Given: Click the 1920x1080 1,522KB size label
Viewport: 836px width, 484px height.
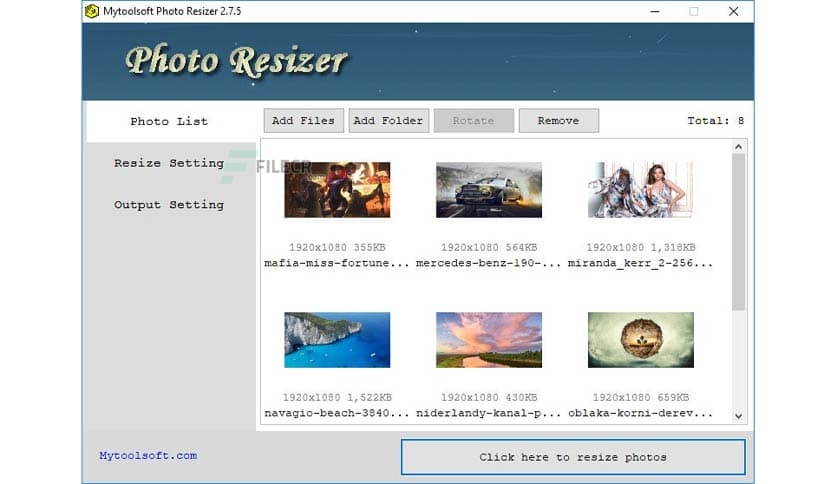Looking at the screenshot, I should tap(337, 398).
